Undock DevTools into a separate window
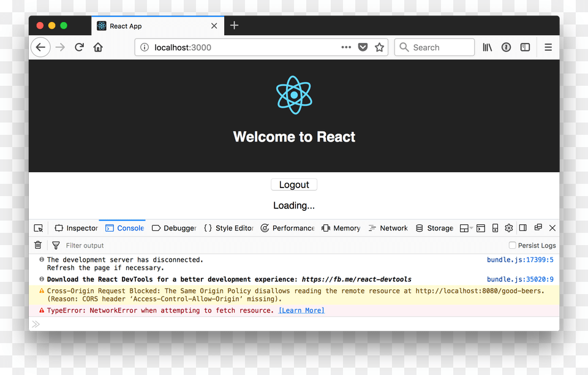Image resolution: width=588 pixels, height=375 pixels. coord(538,228)
